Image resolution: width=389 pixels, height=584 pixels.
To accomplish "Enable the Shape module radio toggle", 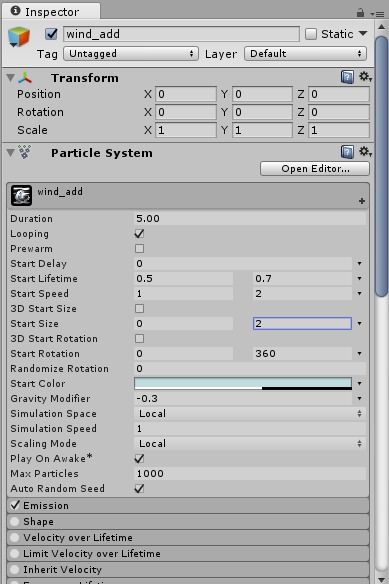I will click(x=15, y=521).
